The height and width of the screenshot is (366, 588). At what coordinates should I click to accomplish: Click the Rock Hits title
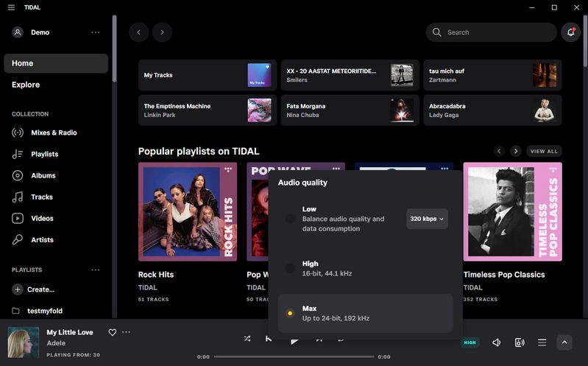156,275
